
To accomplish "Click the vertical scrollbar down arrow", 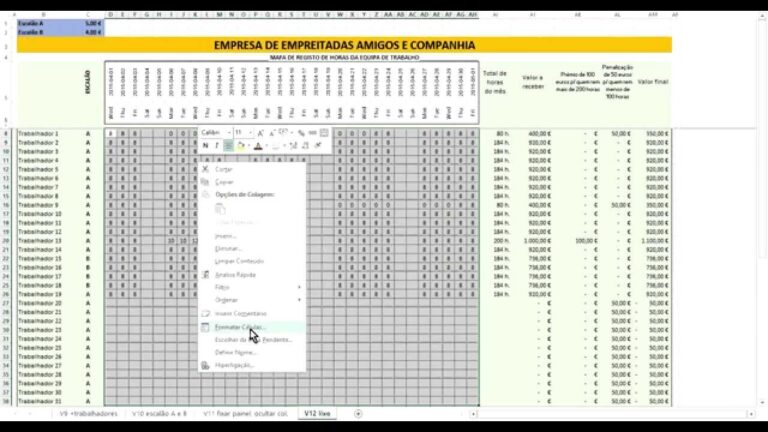I will coord(763,403).
